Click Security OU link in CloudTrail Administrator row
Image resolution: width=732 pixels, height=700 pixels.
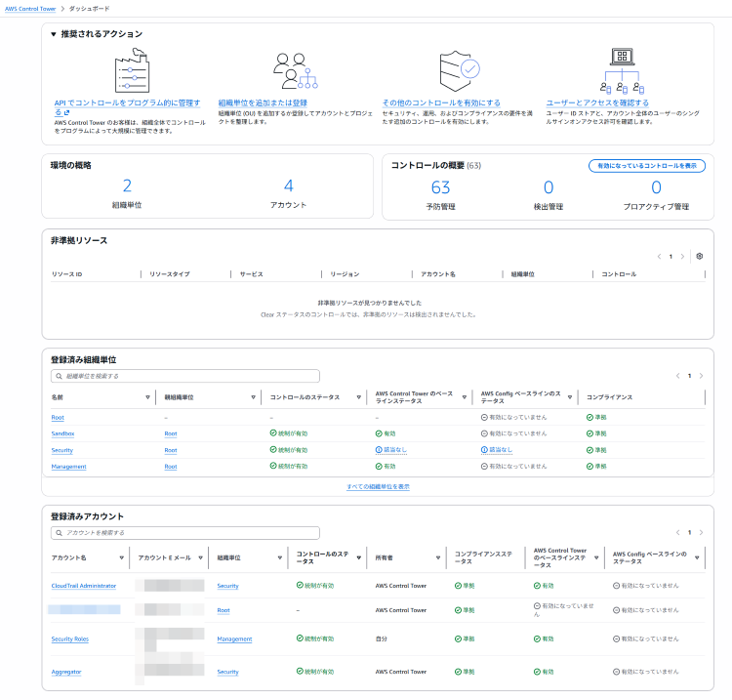click(227, 586)
